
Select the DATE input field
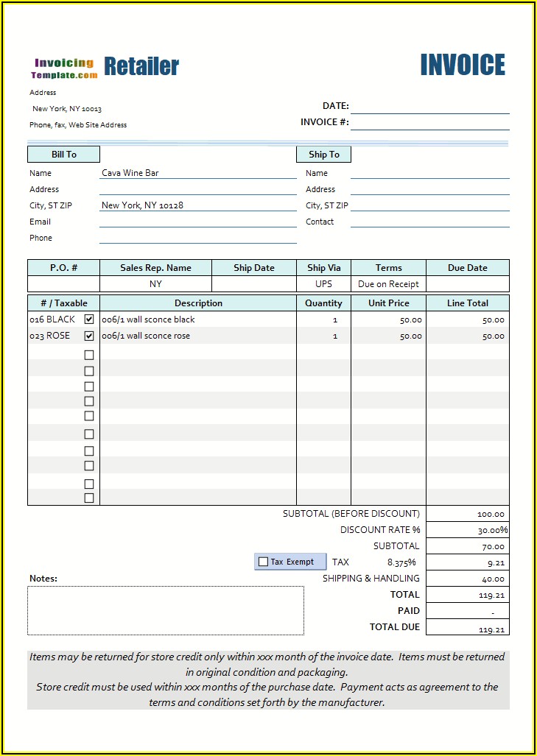[x=429, y=106]
